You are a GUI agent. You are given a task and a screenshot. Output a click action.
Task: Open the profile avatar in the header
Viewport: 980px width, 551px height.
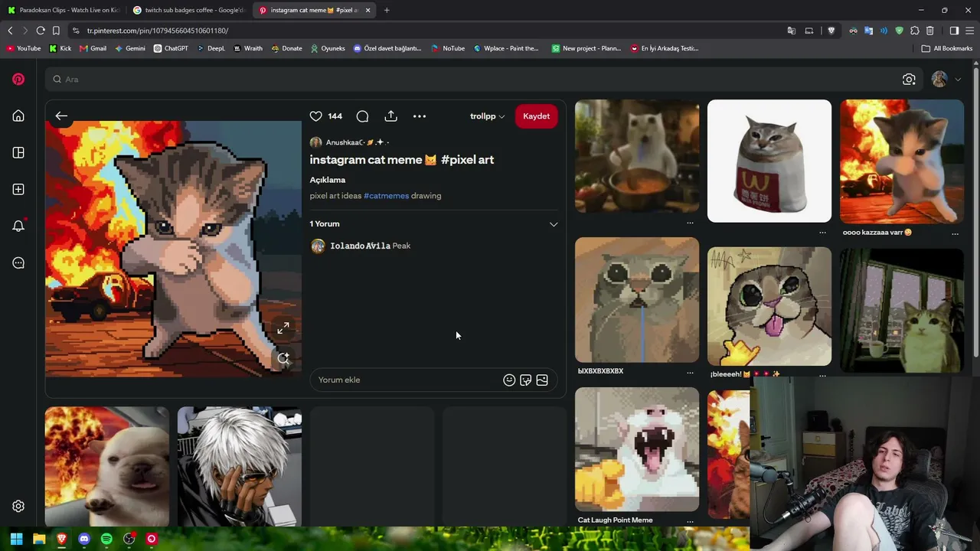[x=939, y=79]
